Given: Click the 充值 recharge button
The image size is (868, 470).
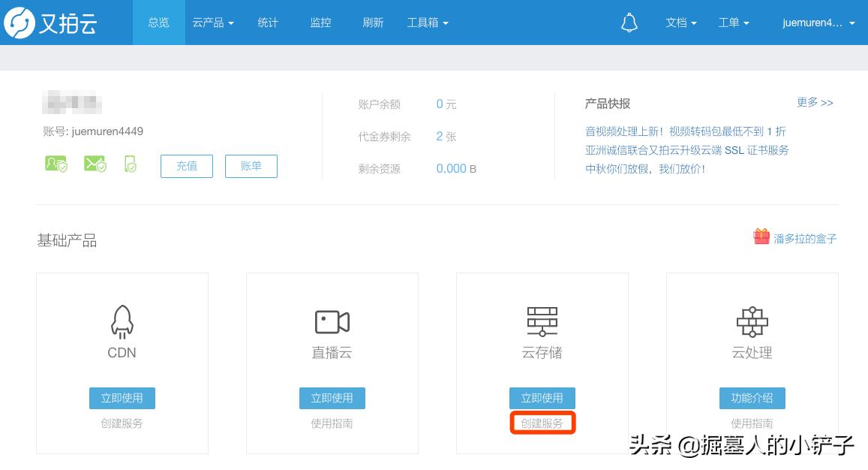Looking at the screenshot, I should click(x=186, y=166).
